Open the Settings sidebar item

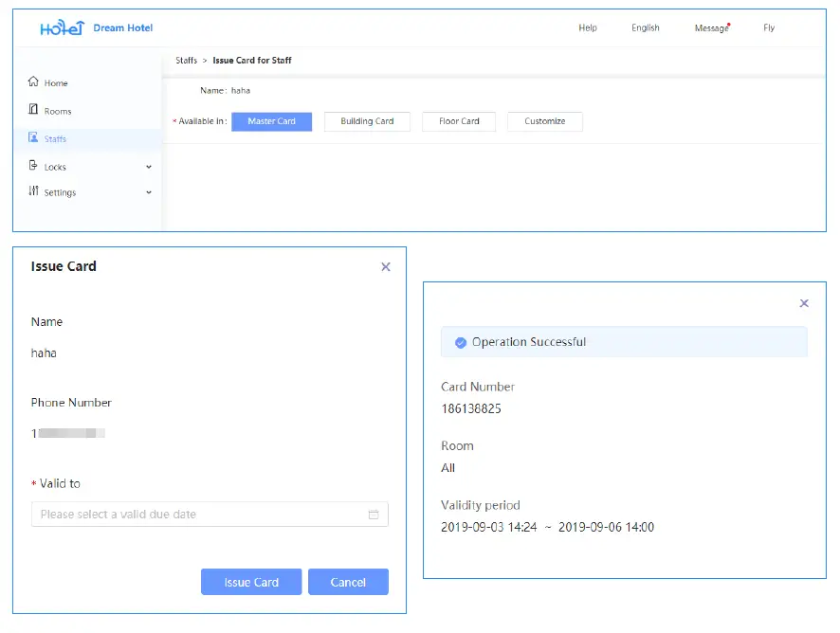pyautogui.click(x=60, y=192)
